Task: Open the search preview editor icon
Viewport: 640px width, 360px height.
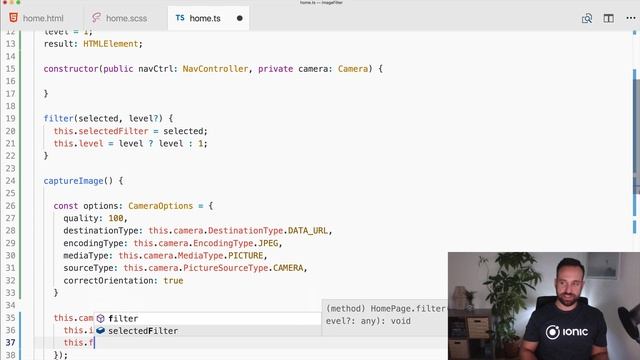Action: [587, 18]
